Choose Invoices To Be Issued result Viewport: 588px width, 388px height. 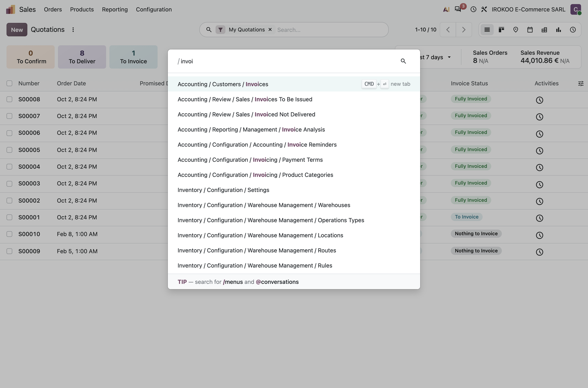(x=294, y=99)
